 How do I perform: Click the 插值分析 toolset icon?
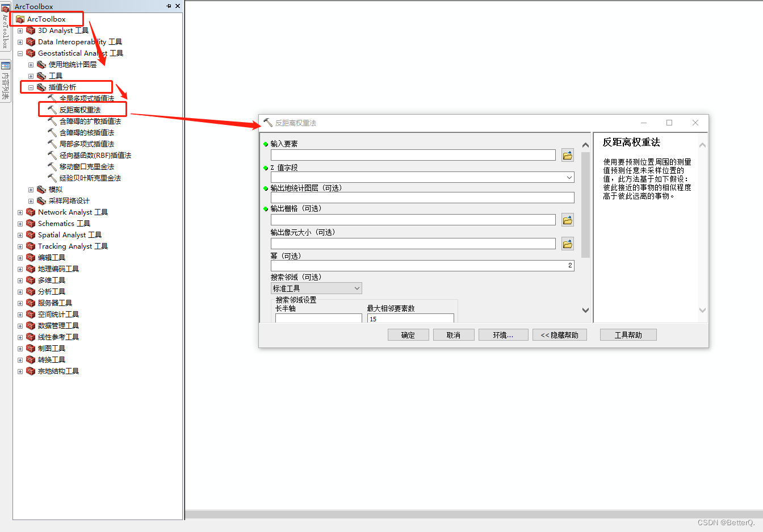(41, 87)
